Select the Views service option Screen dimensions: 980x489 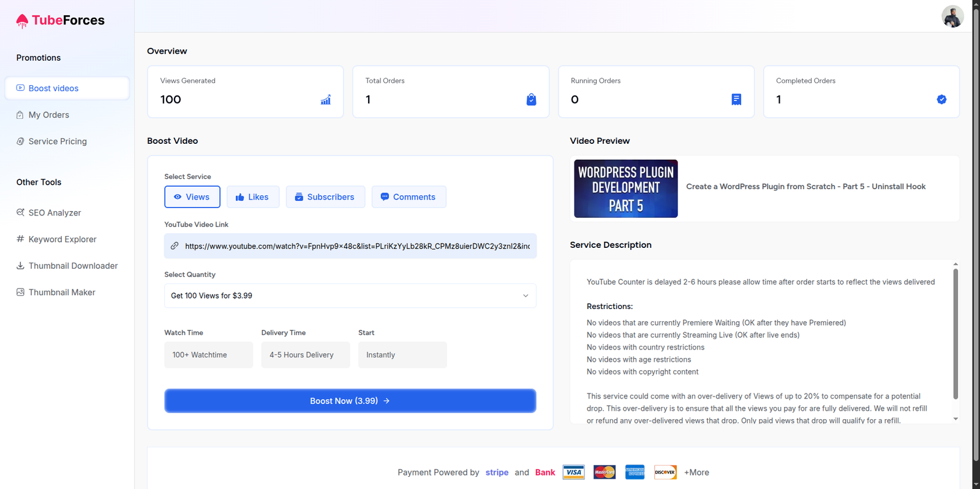coord(192,197)
